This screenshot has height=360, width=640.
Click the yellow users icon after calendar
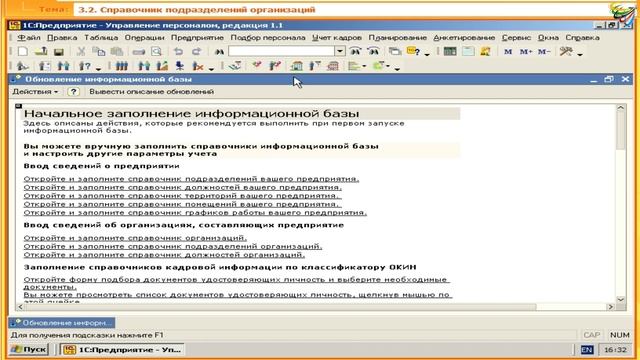pyautogui.click(x=485, y=51)
